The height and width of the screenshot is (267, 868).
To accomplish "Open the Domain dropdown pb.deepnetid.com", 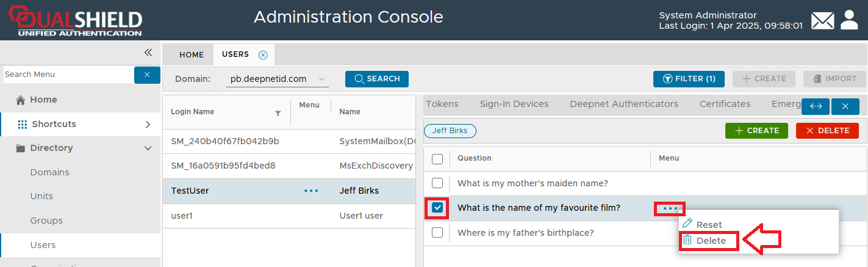I will coord(277,79).
